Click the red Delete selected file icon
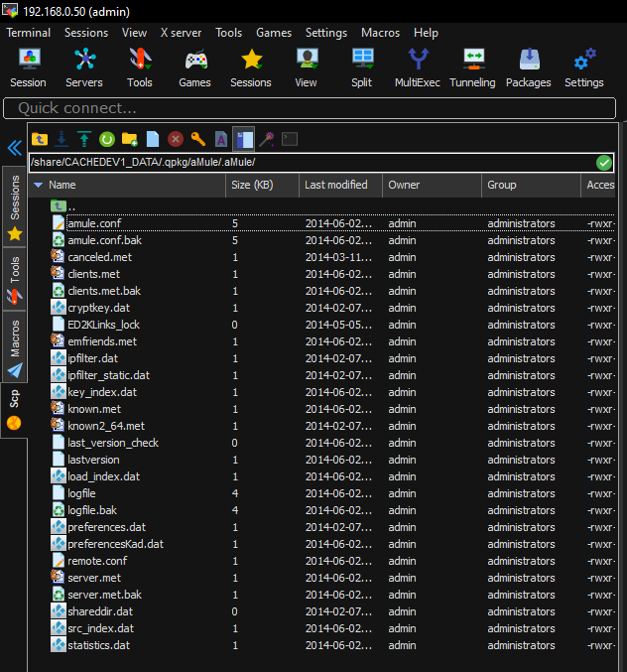This screenshot has width=627, height=672. pyautogui.click(x=176, y=139)
